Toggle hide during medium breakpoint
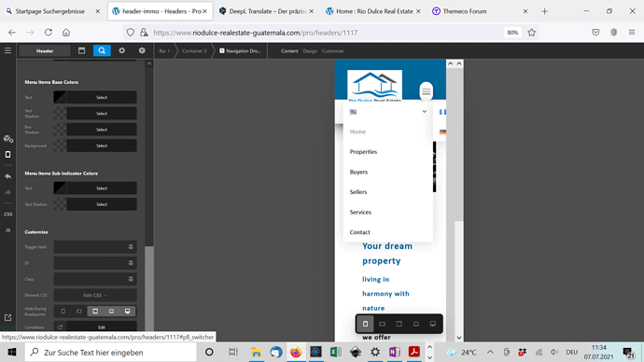This screenshot has width=644, height=362. tap(95, 311)
